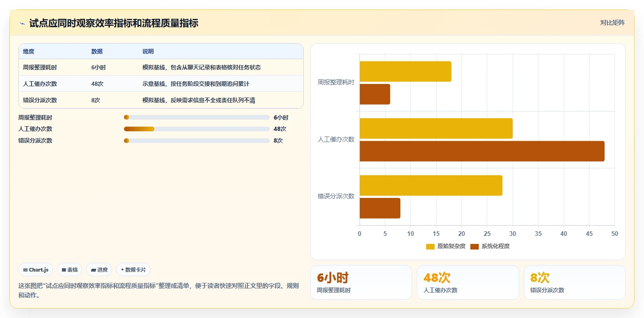The width and height of the screenshot is (644, 318).
Task: Click the x-axis tick label 25
Action: pyautogui.click(x=487, y=234)
